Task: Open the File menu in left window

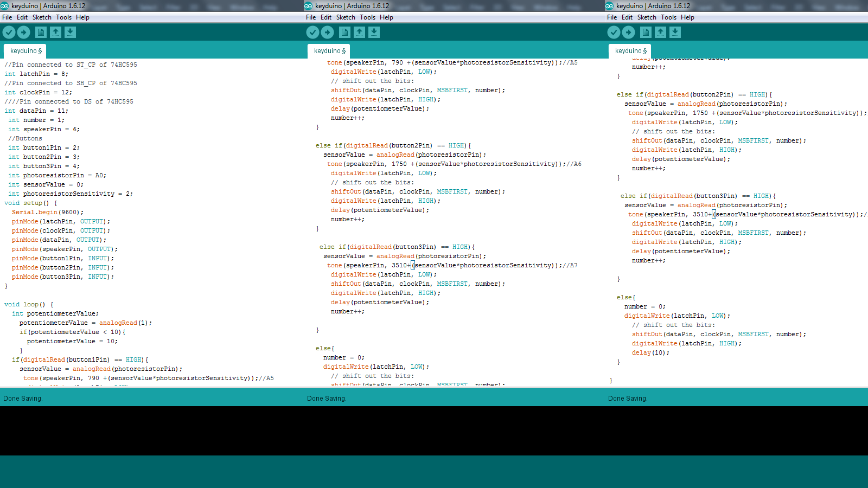Action: coord(7,17)
